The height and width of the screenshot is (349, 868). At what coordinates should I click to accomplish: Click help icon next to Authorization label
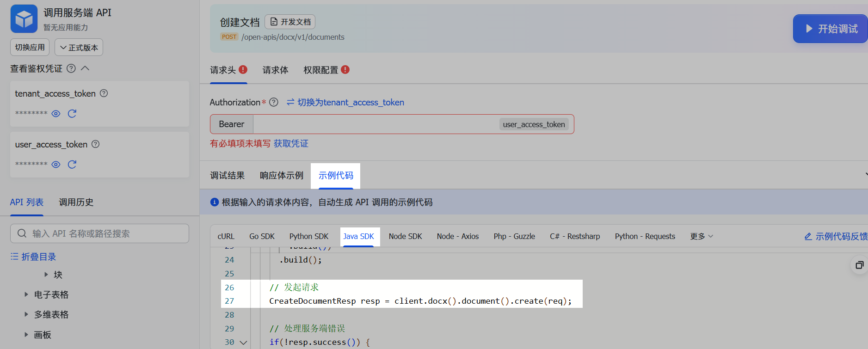coord(274,102)
